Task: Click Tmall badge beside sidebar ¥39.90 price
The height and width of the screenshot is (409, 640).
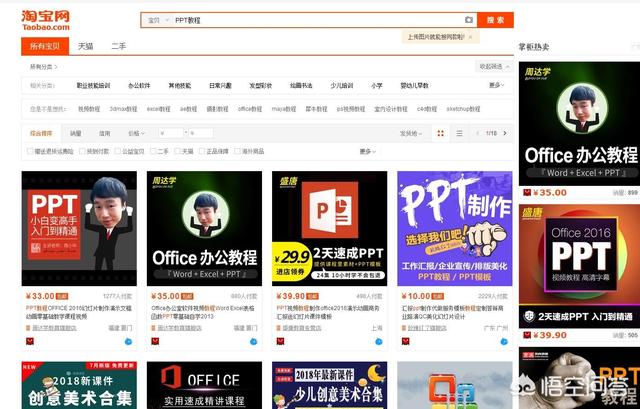Action: (527, 336)
